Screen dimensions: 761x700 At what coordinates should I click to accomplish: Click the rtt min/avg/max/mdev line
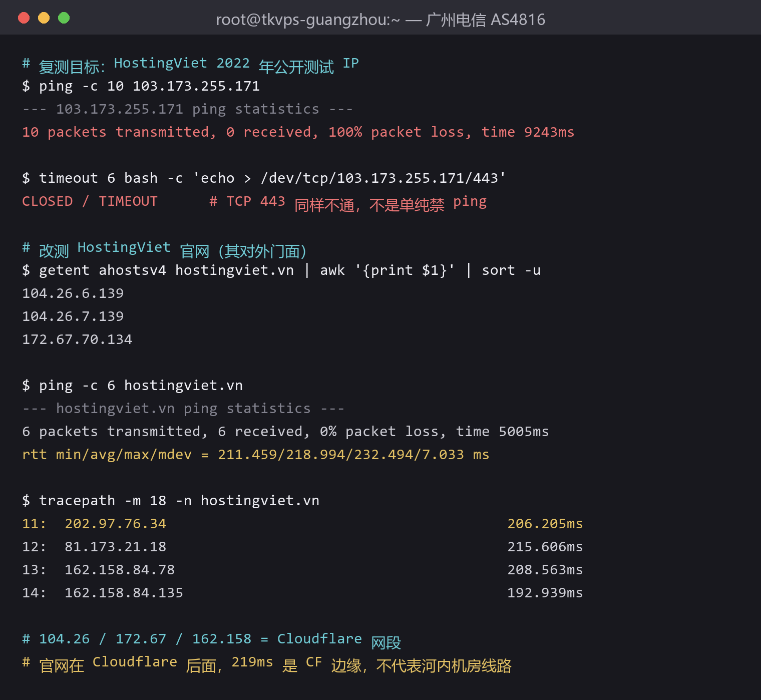256,455
